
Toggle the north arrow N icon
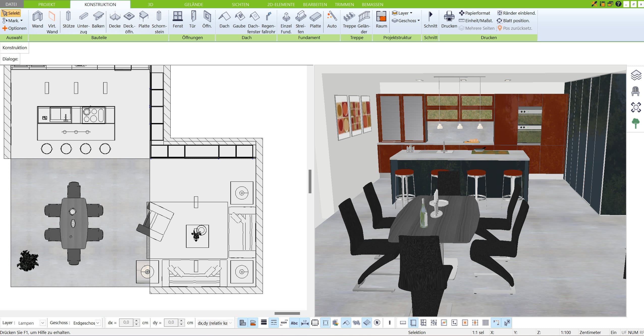point(377,323)
